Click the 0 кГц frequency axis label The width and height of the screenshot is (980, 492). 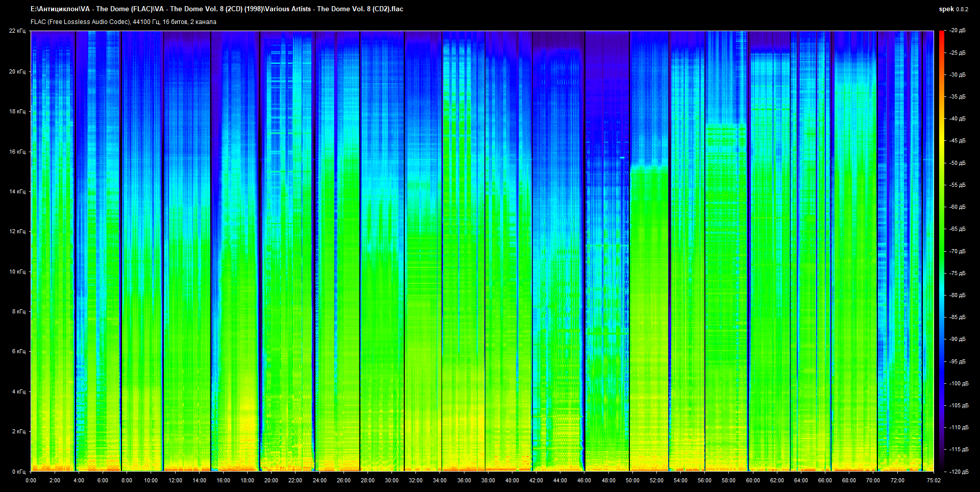point(18,472)
